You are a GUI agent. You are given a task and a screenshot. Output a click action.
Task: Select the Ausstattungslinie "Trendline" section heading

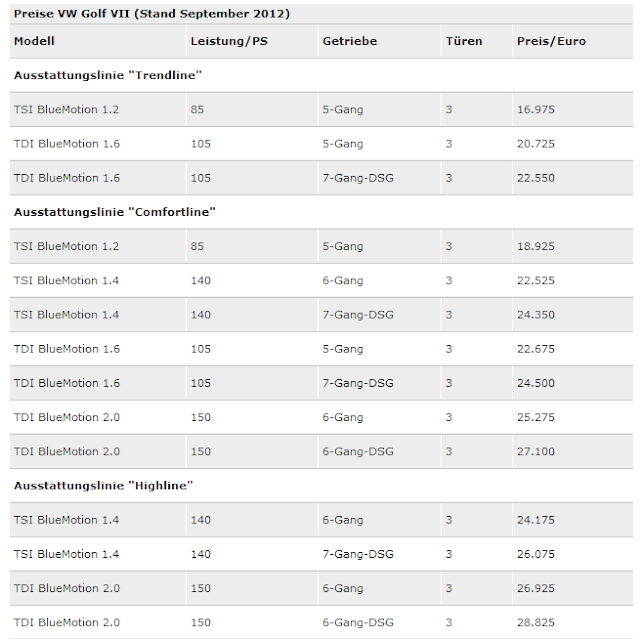tap(107, 75)
